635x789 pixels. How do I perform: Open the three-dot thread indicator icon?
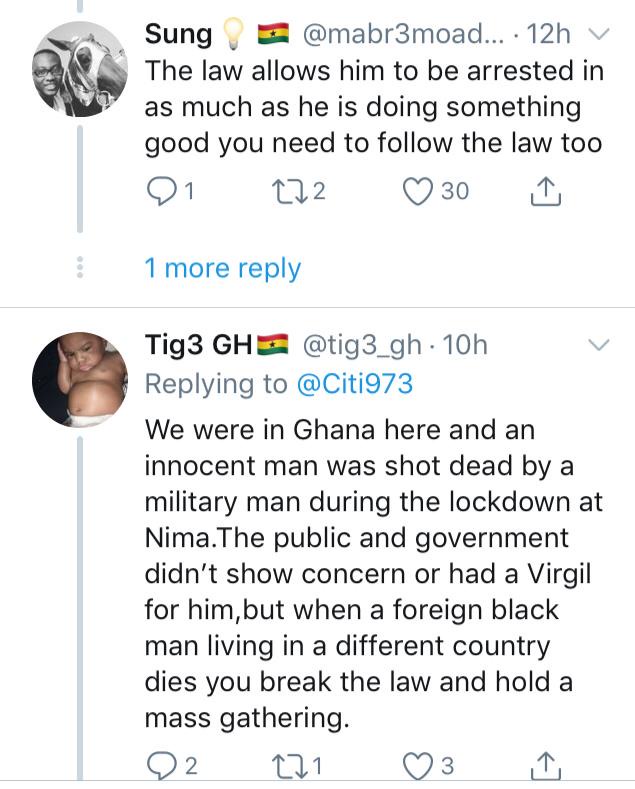pyautogui.click(x=80, y=268)
